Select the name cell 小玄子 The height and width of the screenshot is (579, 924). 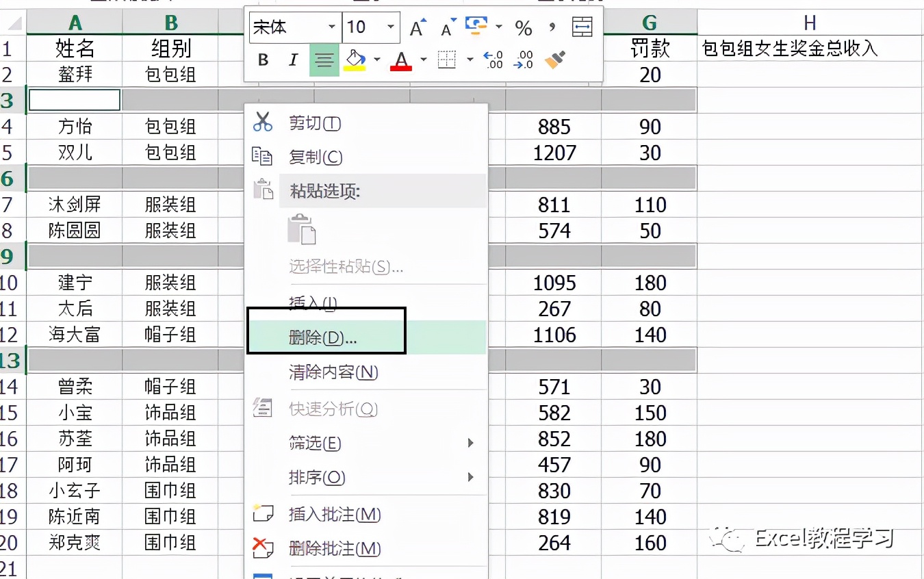75,491
